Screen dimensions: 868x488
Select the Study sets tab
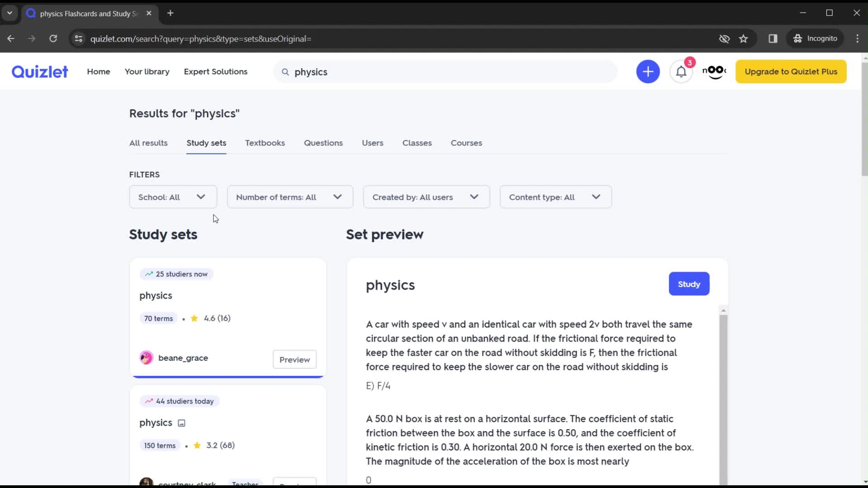(x=206, y=143)
